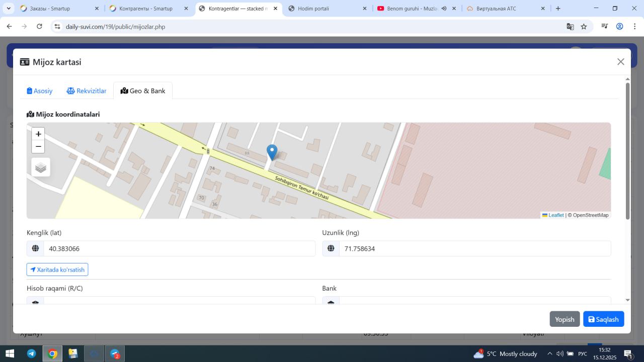Open the Rekvizitlar tab
This screenshot has width=644, height=362.
coord(87,91)
